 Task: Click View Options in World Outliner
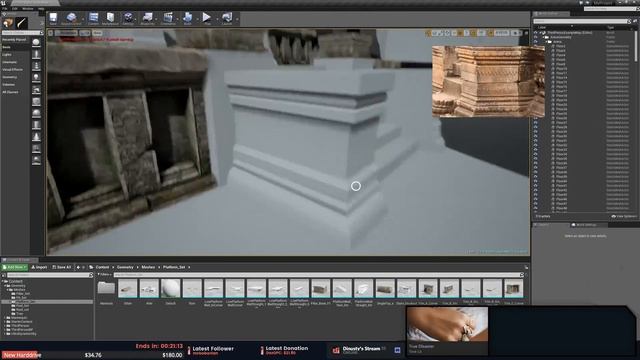[x=624, y=216]
